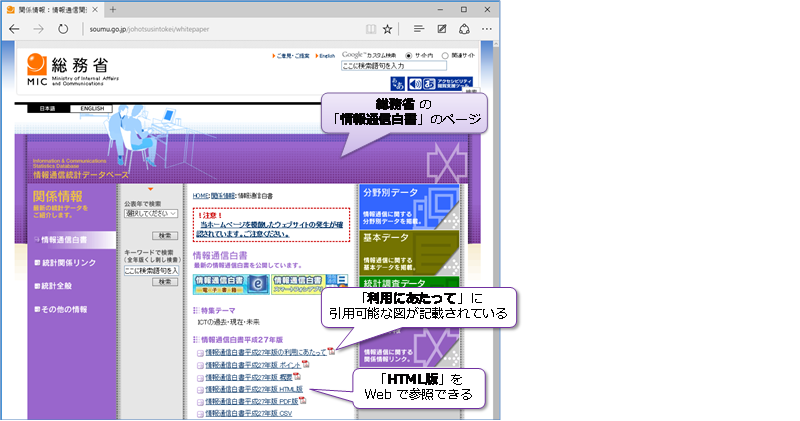Open the 情報通信白書 smartphone app banner

309,284
